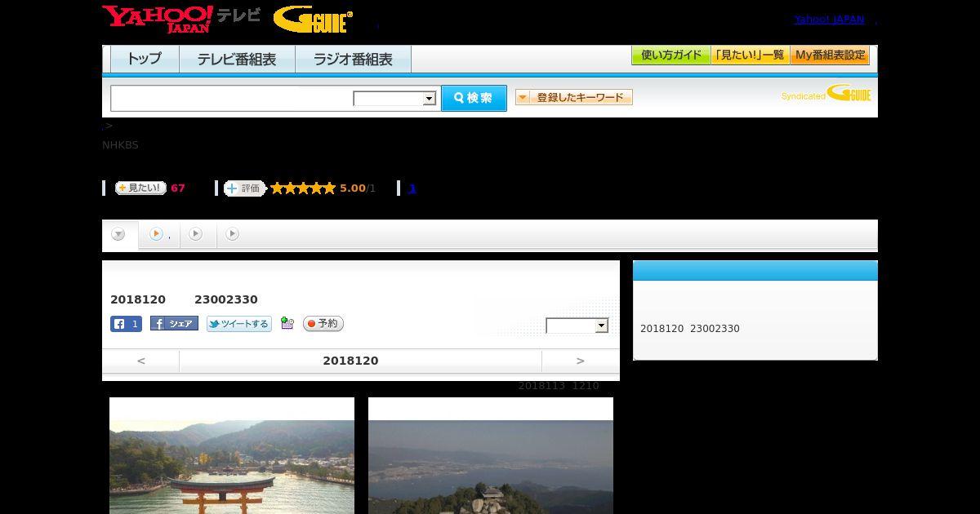Screen dimensions: 980x514
Task: Follow the Yahoo! JAPAN link
Action: click(829, 20)
